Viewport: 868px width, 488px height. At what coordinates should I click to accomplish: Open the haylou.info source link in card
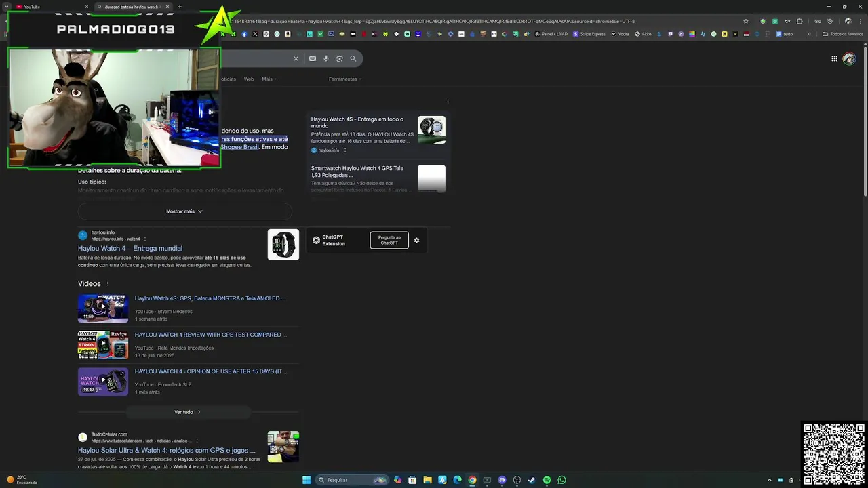click(325, 150)
